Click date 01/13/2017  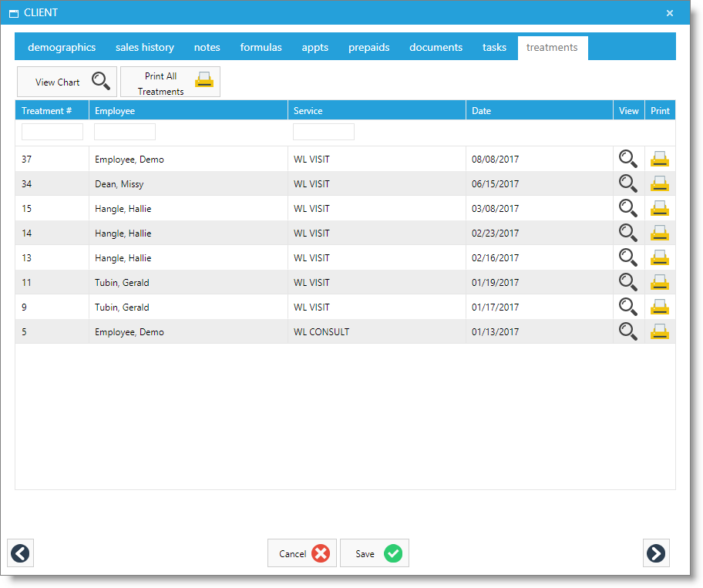pos(495,332)
